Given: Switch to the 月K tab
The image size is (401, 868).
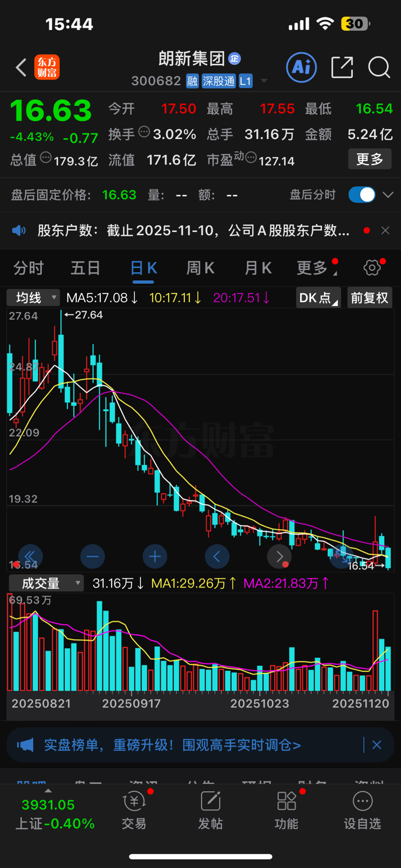Looking at the screenshot, I should pos(258,268).
